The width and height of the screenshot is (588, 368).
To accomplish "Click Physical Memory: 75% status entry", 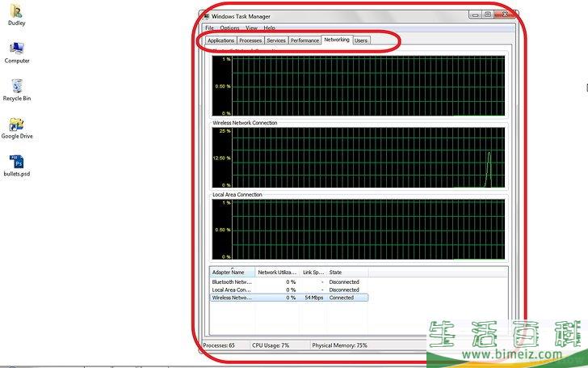I will coord(340,345).
